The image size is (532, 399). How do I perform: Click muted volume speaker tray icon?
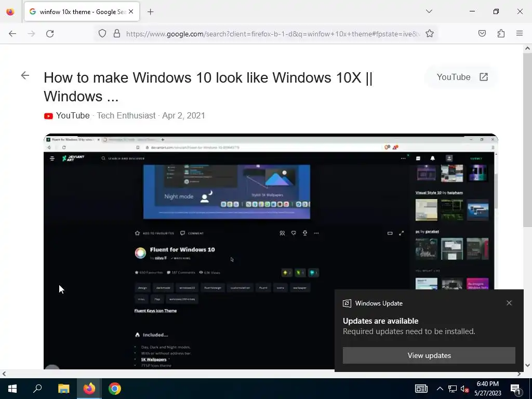tap(465, 389)
